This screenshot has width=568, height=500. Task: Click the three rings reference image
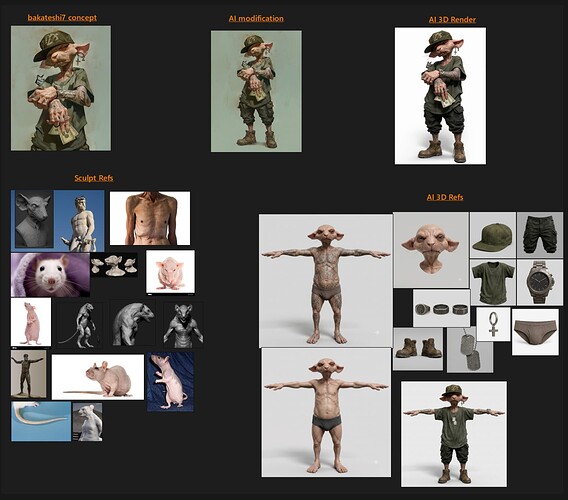point(442,308)
